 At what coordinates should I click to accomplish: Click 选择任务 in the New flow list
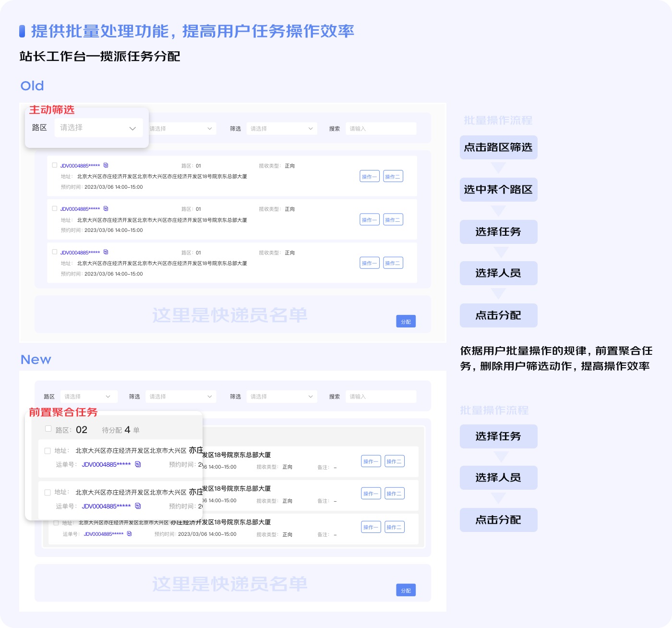click(498, 436)
